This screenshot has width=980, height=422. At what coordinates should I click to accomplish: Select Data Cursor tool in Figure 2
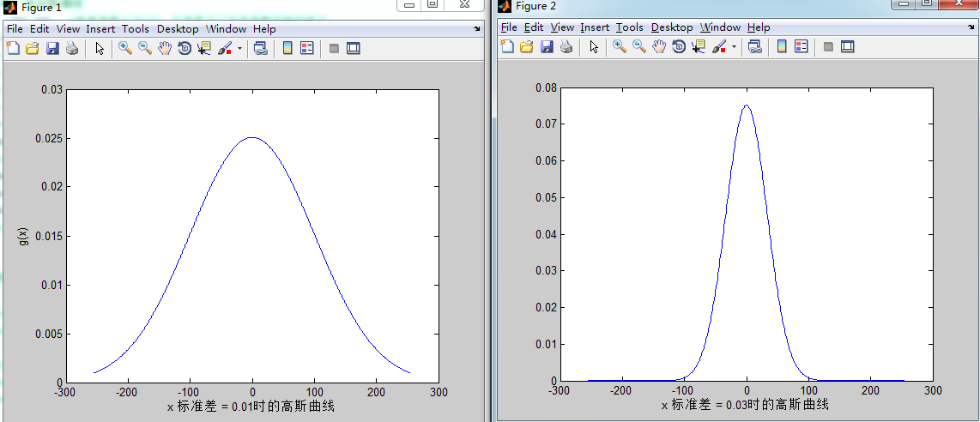tap(699, 47)
